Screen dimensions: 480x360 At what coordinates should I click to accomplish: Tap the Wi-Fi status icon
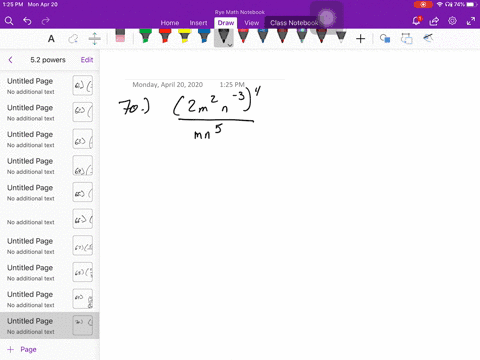pos(440,4)
